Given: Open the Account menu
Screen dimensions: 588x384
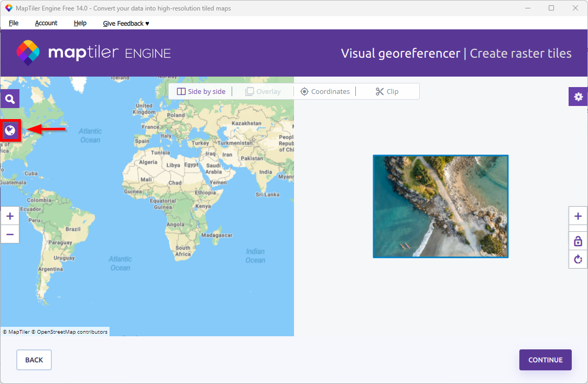Looking at the screenshot, I should pyautogui.click(x=46, y=23).
